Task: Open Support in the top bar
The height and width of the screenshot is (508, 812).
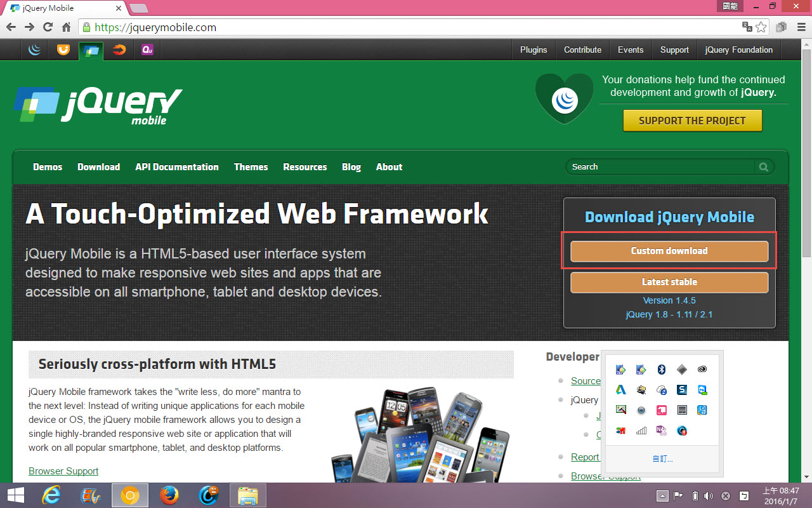Action: point(674,50)
